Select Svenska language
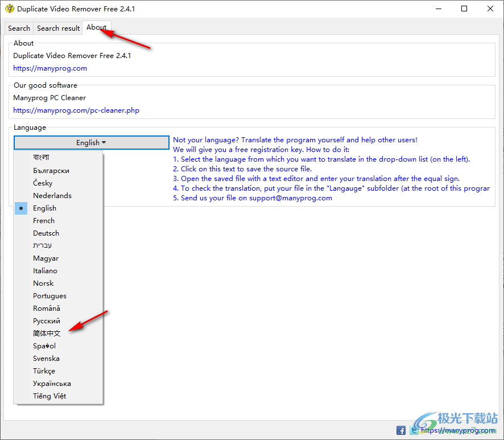This screenshot has width=504, height=440. 59,359
